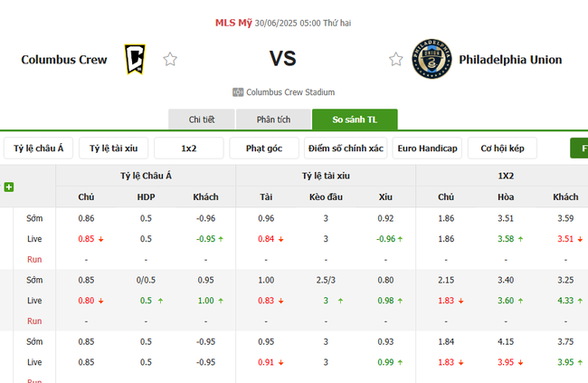Choose the Tỷ lệ tài xỉu filter button
588x383 pixels.
(x=115, y=148)
